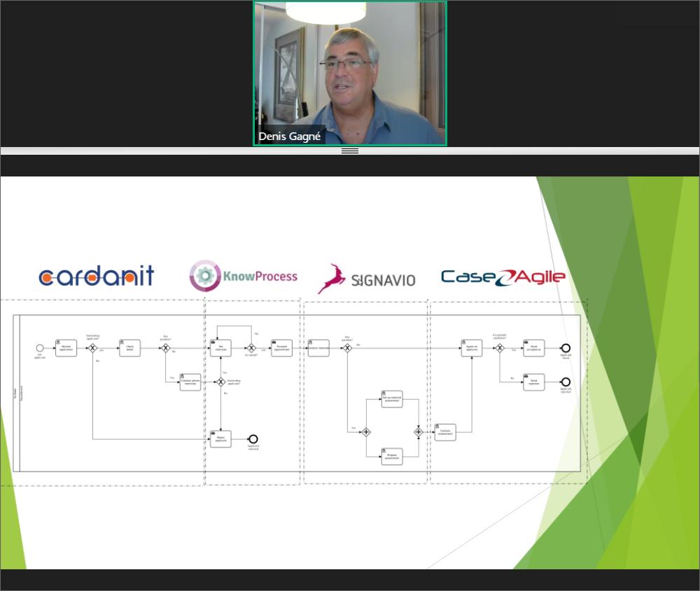Select the Send acceptance task box

[534, 348]
